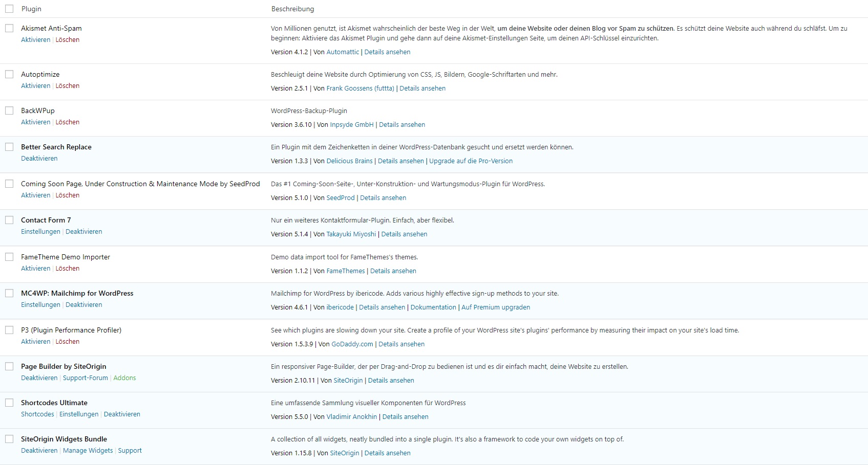The image size is (868, 465).
Task: Open the Shortcodes link under Shortcodes Ultimate
Action: (x=37, y=414)
